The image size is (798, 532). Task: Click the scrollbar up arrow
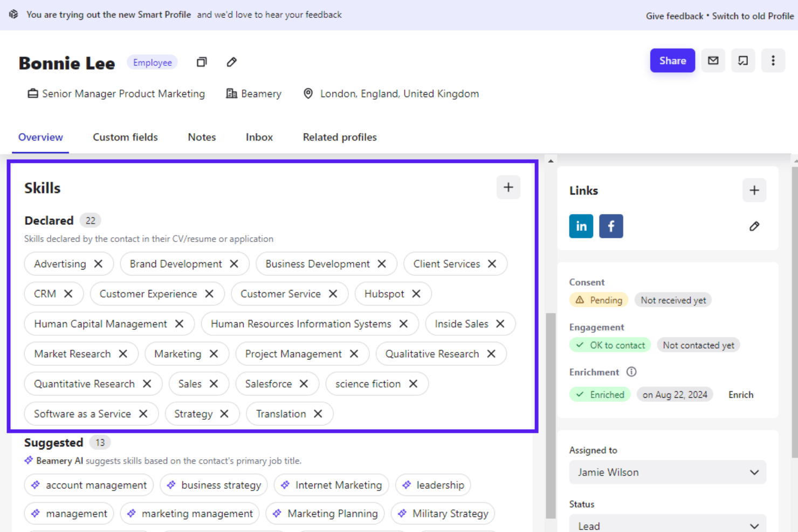551,161
